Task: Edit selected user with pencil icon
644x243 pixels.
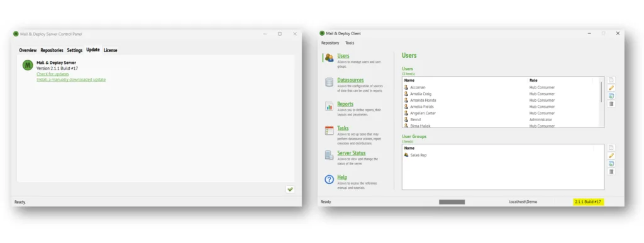Action: pos(611,88)
